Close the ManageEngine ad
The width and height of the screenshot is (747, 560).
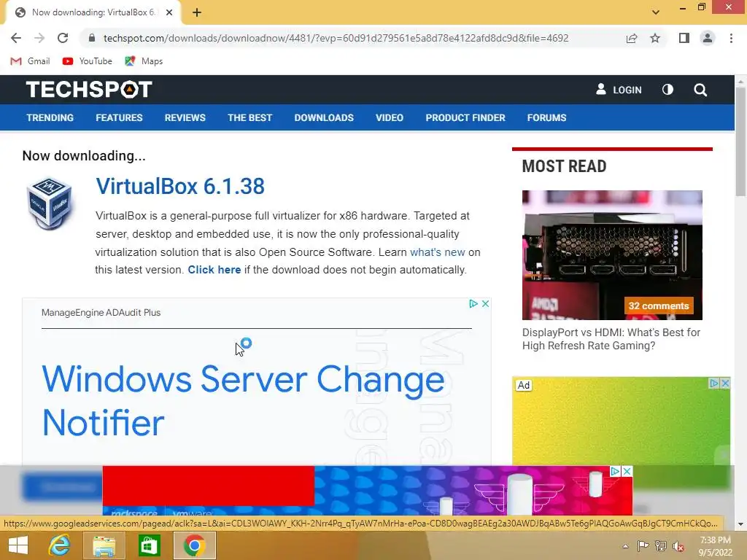coord(485,303)
